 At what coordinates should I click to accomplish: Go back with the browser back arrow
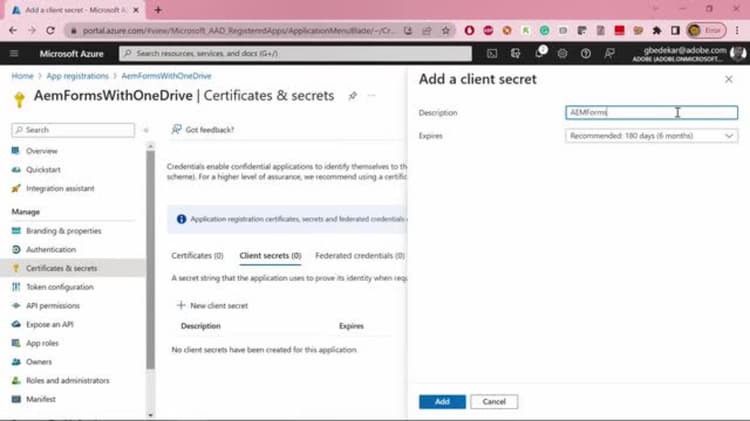tap(13, 31)
